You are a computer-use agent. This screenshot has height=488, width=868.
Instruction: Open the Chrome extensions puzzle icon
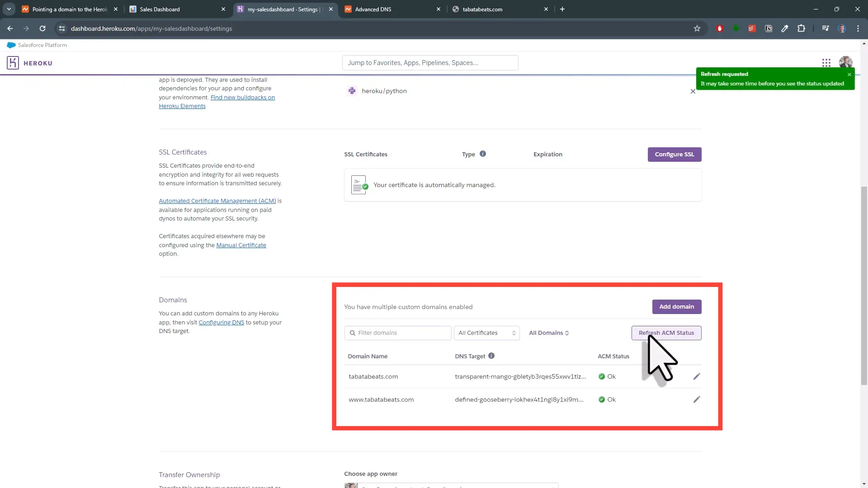[802, 28]
